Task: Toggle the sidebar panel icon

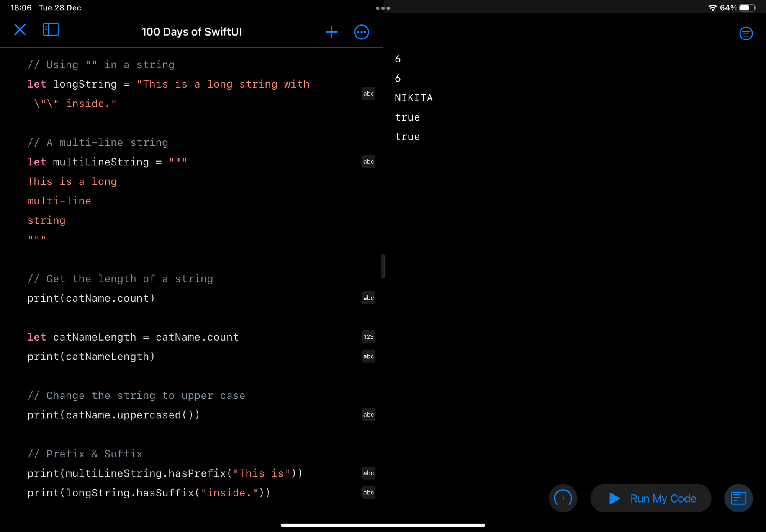Action: click(51, 30)
